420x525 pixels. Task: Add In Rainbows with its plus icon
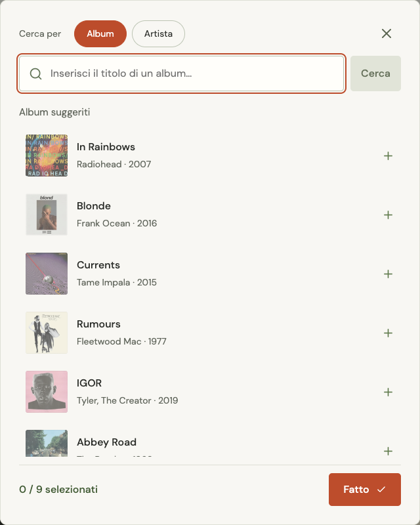pyautogui.click(x=388, y=156)
